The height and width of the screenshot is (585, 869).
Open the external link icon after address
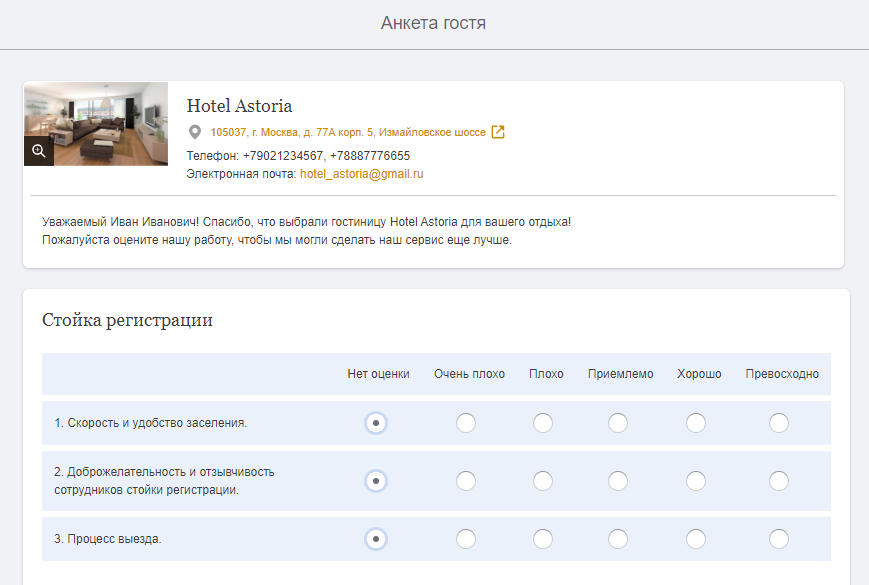[498, 132]
